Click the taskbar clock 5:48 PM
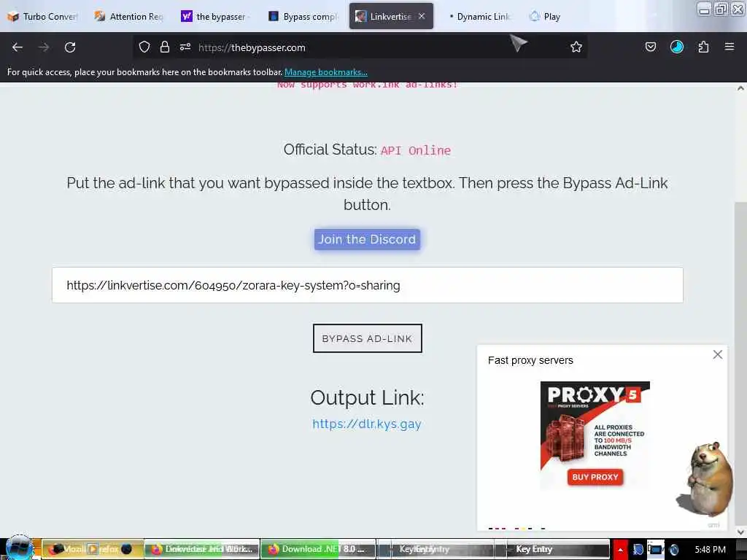The image size is (747, 560). point(710,549)
